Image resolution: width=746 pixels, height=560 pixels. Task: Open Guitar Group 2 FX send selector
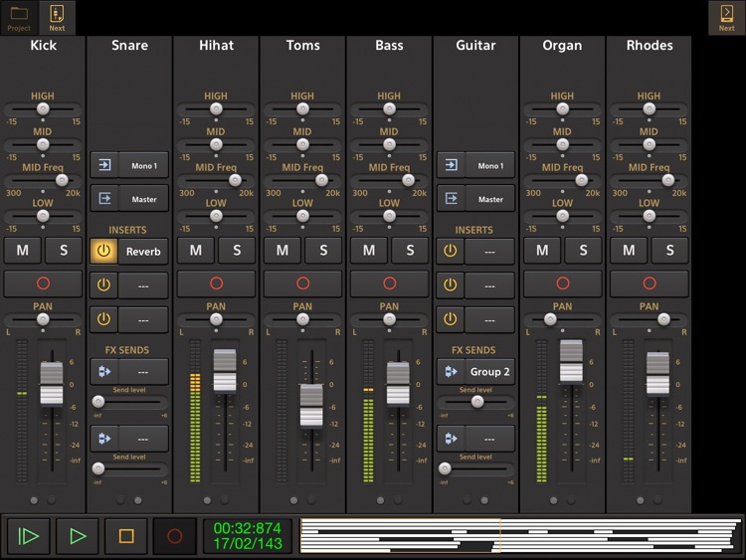click(489, 371)
